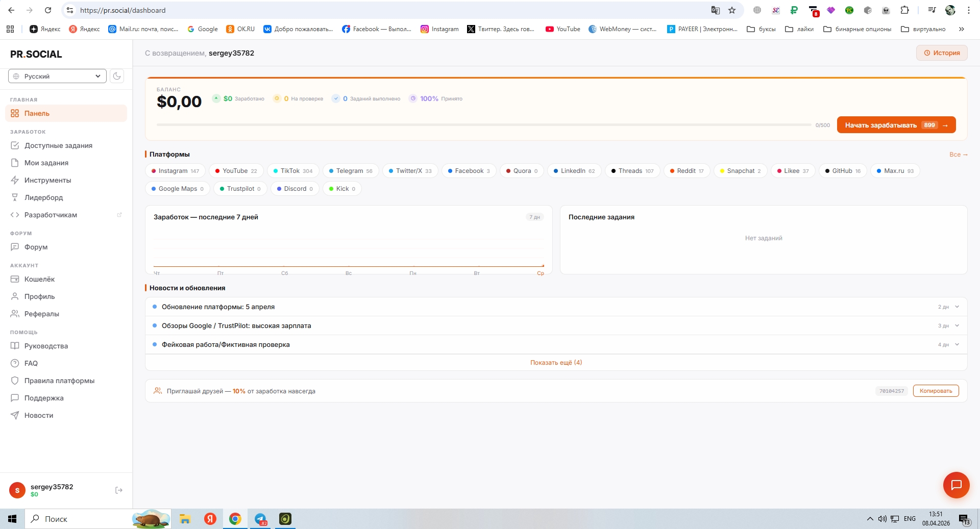The image size is (980, 529).
Task: Bookmark this page with star icon
Action: [x=732, y=10]
